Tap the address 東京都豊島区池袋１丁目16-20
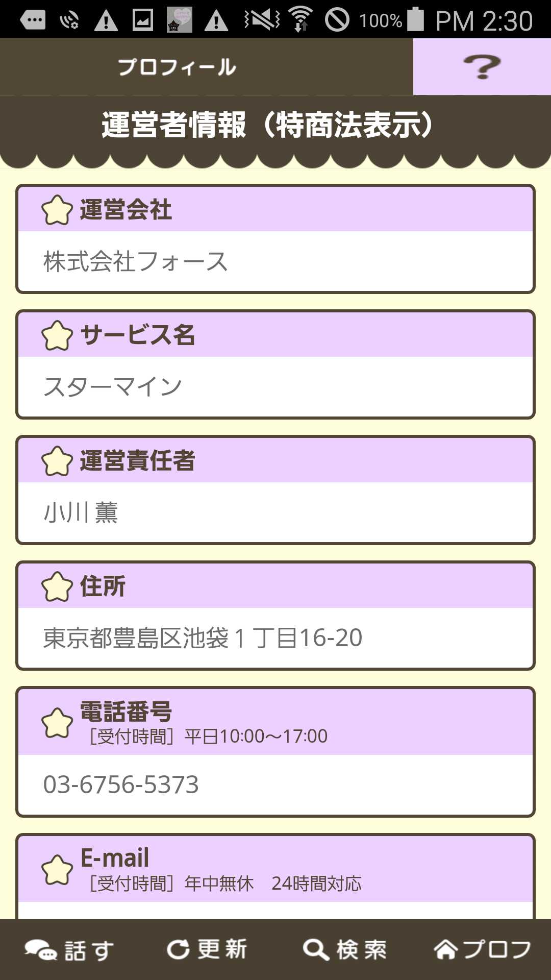The image size is (551, 980). [203, 638]
